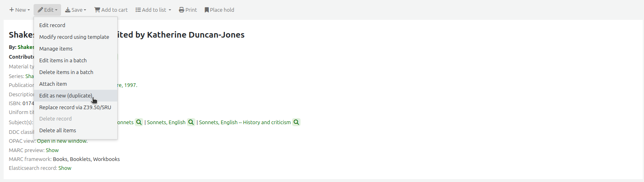Click the Place hold bookmark button
The height and width of the screenshot is (182, 644).
pos(219,10)
